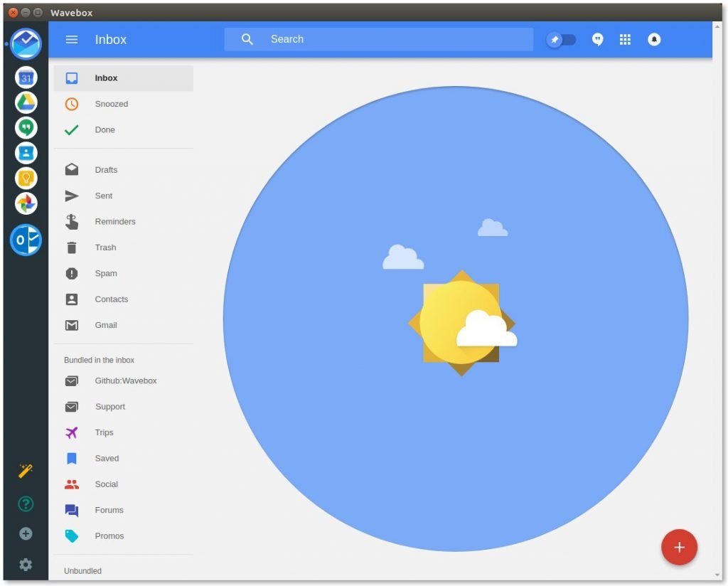Click the magic wand wizard icon
728x586 pixels.
pyautogui.click(x=26, y=471)
